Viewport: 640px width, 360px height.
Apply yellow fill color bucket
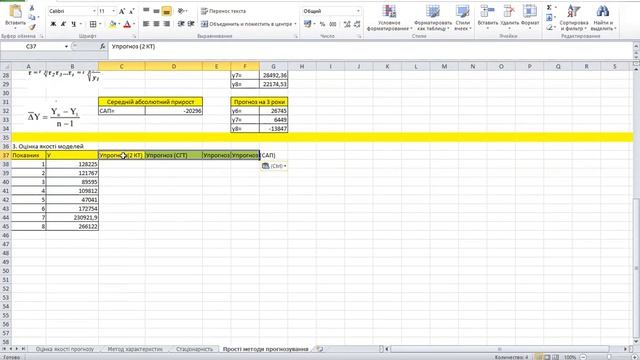[113, 24]
